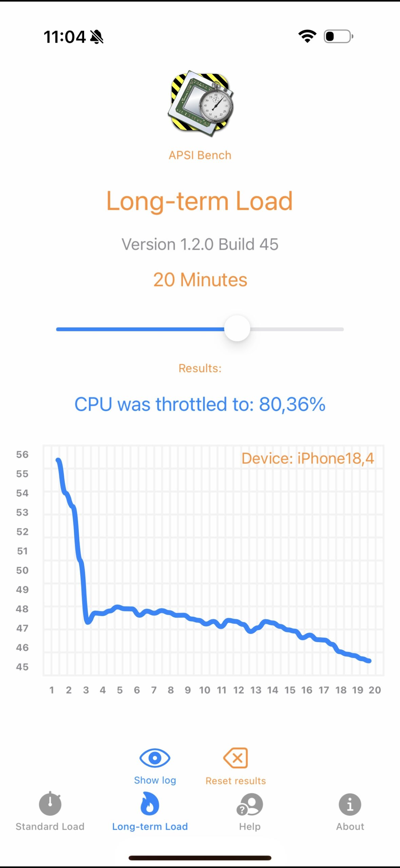Screen dimensions: 400x868
Task: Open the About info icon
Action: (350, 804)
